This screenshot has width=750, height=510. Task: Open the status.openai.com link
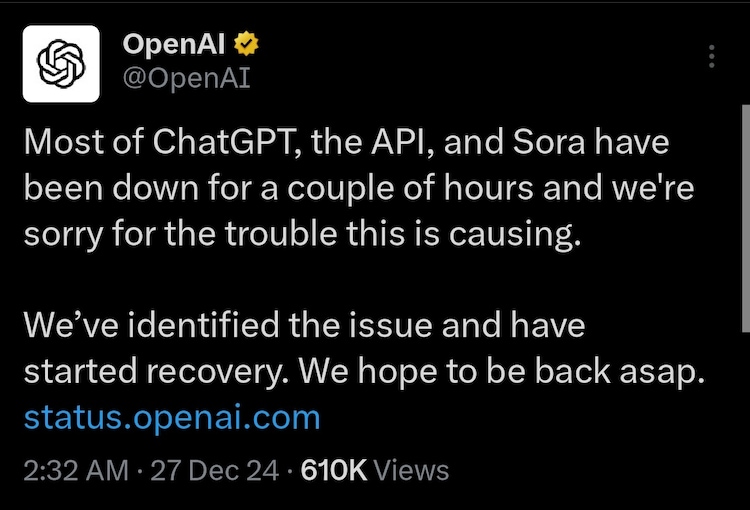click(x=171, y=416)
